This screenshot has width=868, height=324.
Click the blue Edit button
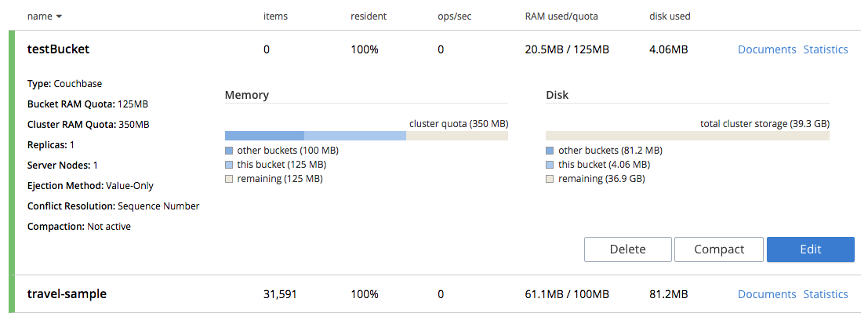click(x=811, y=249)
